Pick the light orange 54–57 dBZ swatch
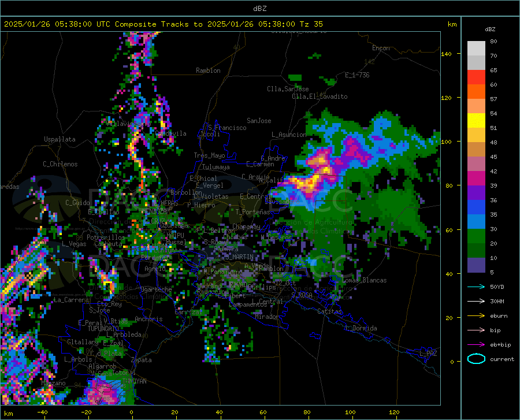This screenshot has width=520, height=420. (476, 106)
